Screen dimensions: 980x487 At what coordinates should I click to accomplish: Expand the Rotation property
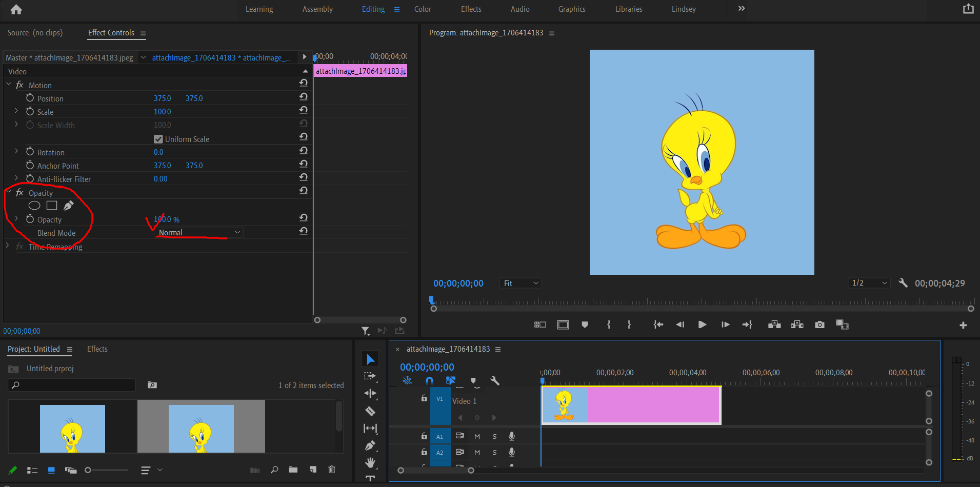click(x=16, y=152)
